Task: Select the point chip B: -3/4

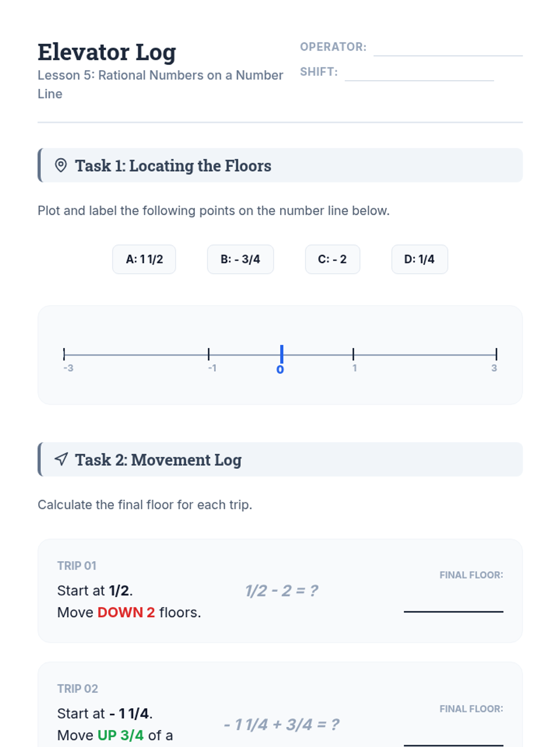Action: click(240, 259)
